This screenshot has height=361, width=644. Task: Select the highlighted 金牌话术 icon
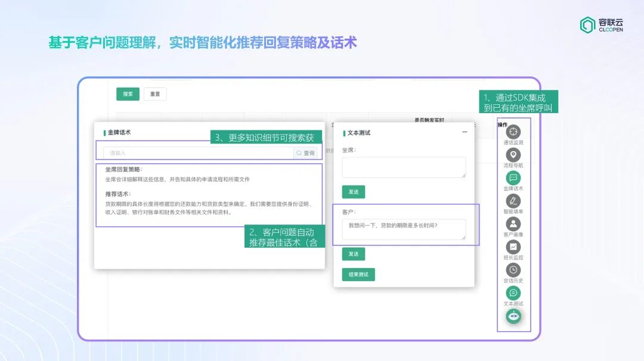click(x=513, y=176)
